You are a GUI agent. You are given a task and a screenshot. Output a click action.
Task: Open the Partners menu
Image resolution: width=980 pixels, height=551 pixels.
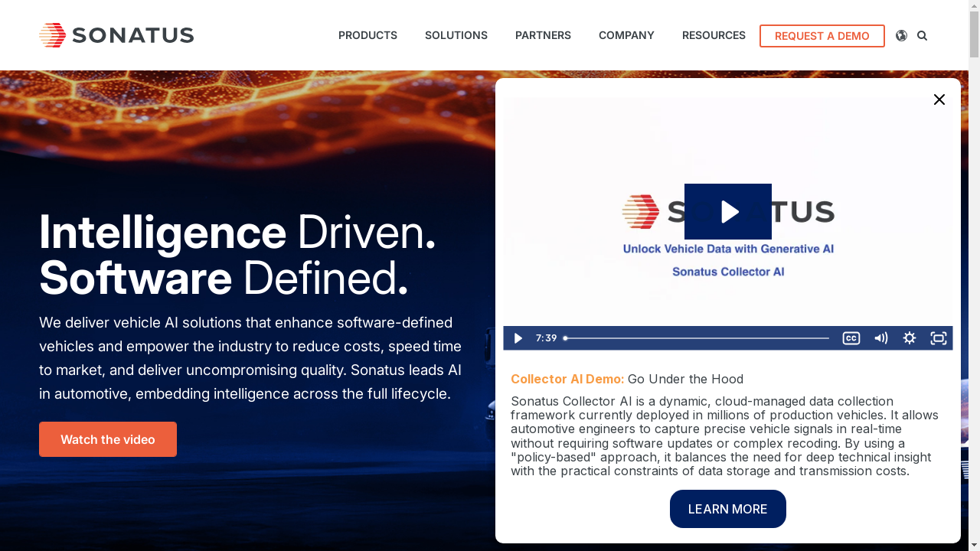tap(543, 35)
